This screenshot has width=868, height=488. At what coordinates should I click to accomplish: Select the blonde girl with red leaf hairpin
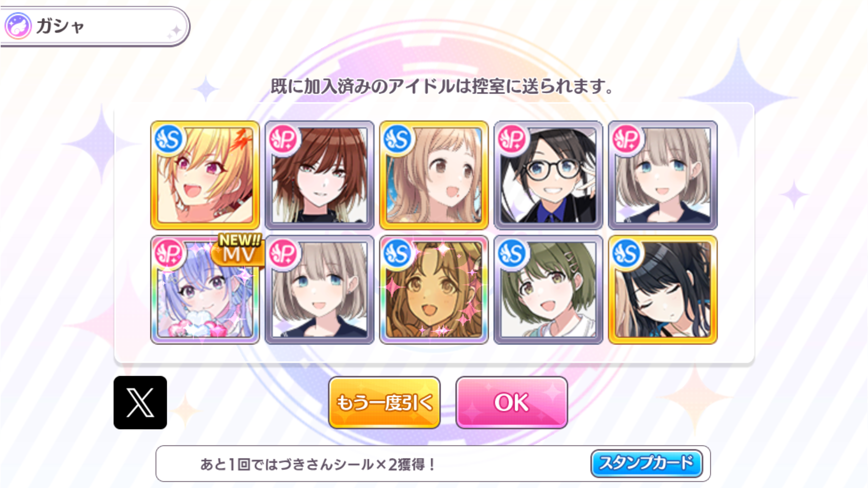[205, 175]
